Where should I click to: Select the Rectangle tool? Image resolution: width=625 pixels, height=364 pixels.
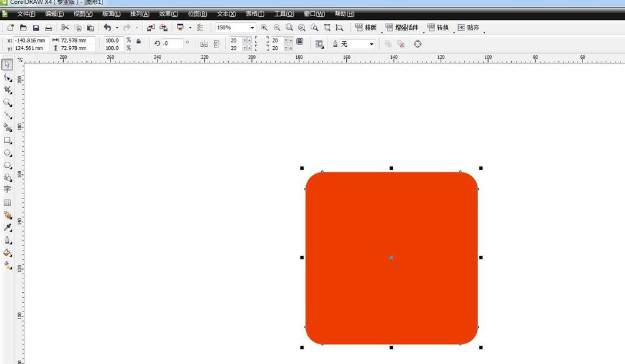point(7,140)
